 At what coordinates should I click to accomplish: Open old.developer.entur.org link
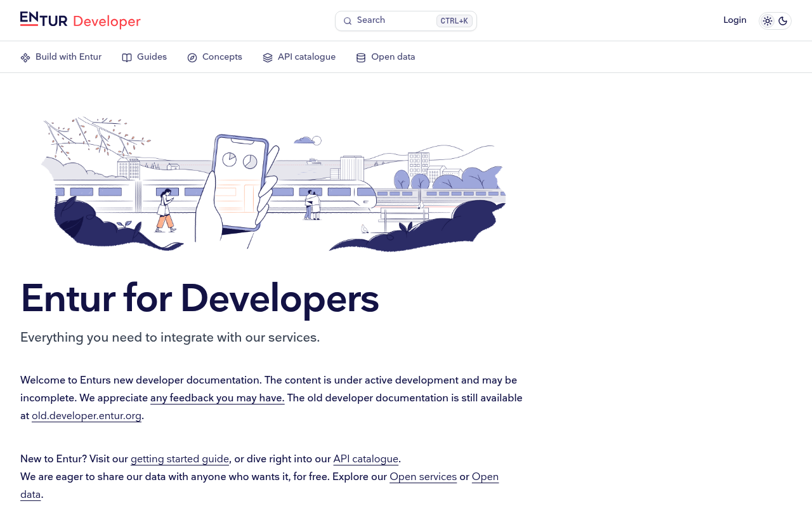click(87, 416)
